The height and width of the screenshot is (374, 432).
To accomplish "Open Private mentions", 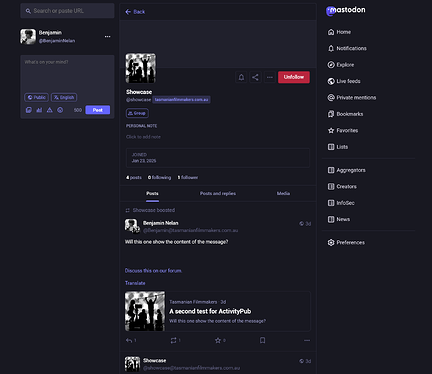I will point(352,97).
